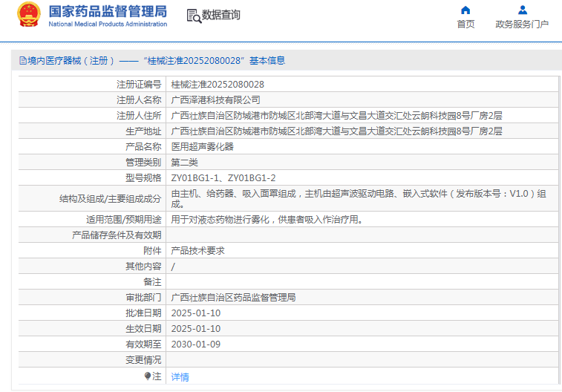Select registrant name 广西泽港科技有限公司
562x392 pixels.
point(215,100)
